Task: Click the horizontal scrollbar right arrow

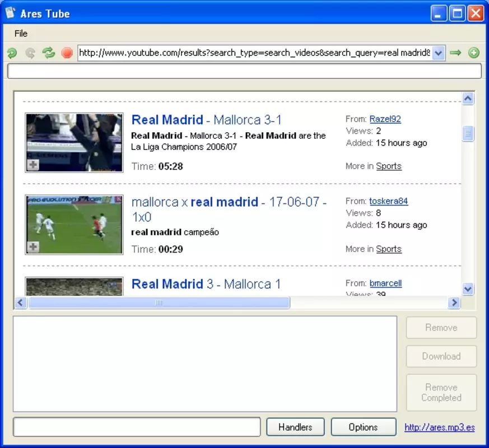Action: click(x=454, y=302)
